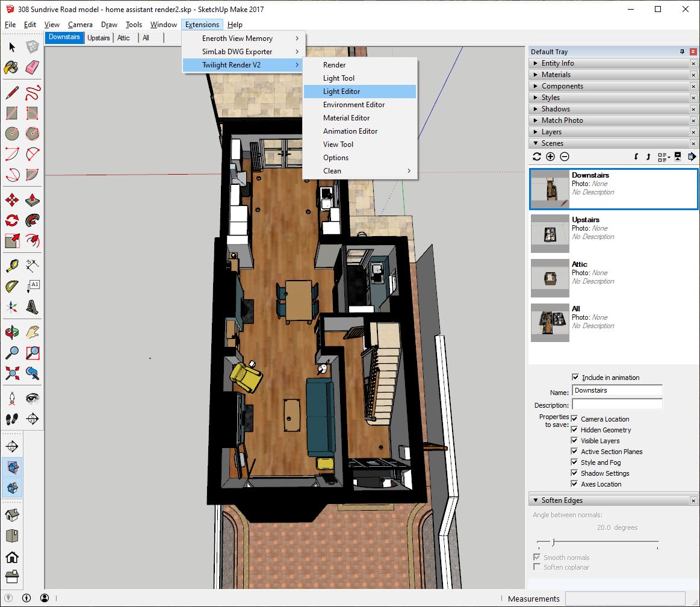
Task: Remove scene using the minus icon
Action: tap(565, 157)
